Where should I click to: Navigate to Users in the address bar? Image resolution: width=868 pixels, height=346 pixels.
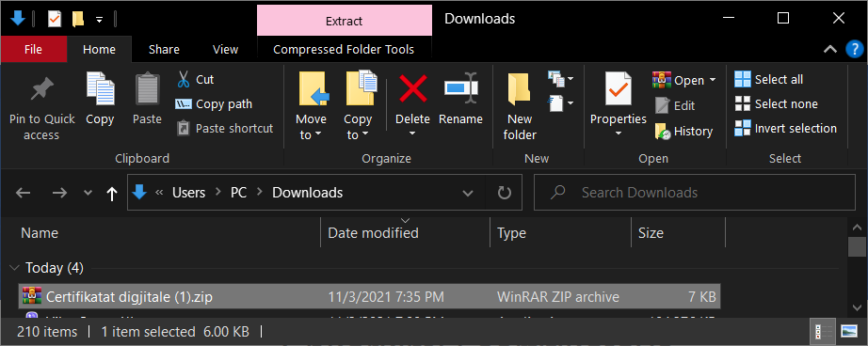189,193
